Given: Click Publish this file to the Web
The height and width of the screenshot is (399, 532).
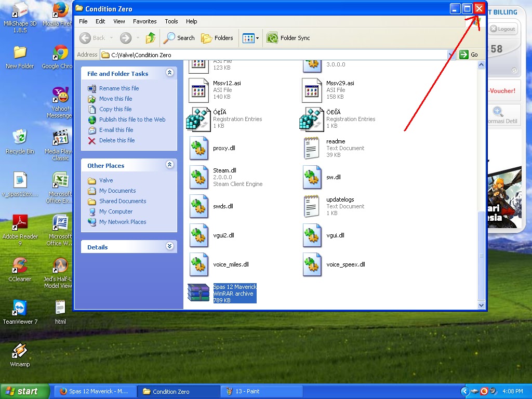Looking at the screenshot, I should point(132,119).
